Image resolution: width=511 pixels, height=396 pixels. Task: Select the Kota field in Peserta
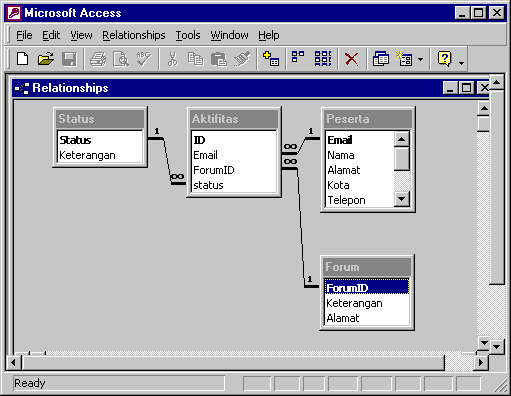pos(360,185)
